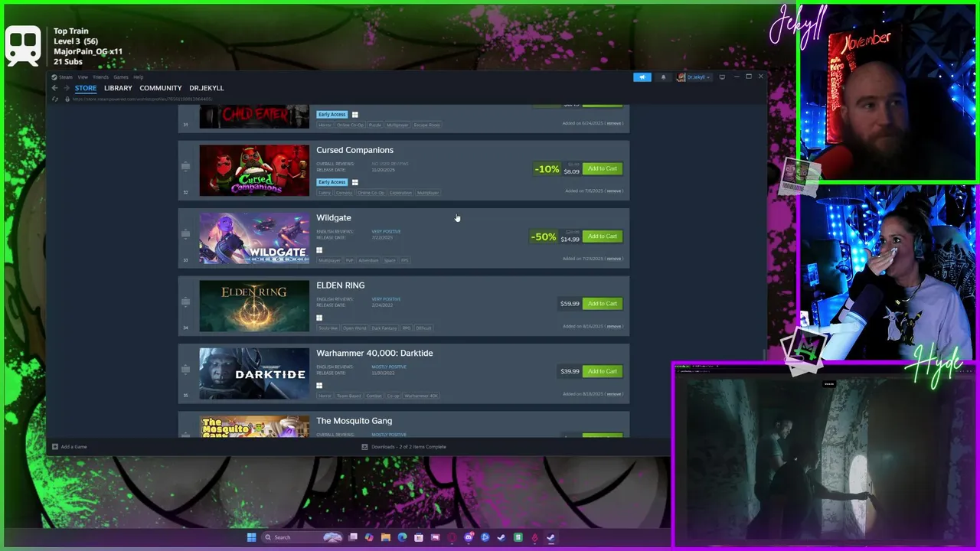Click the Windows platform icon under Cursed Companions
980x551 pixels.
[x=354, y=182]
